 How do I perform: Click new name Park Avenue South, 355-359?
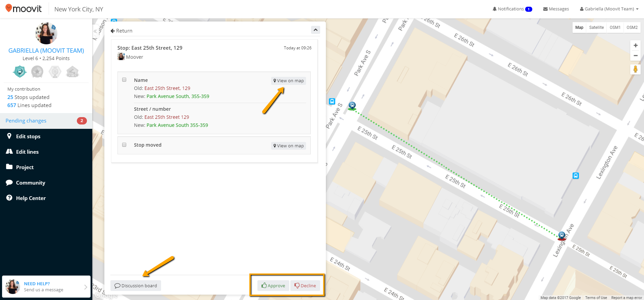tap(178, 96)
